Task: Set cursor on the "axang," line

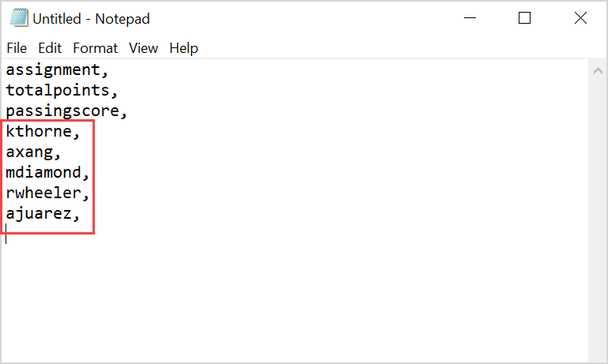Action: click(33, 152)
